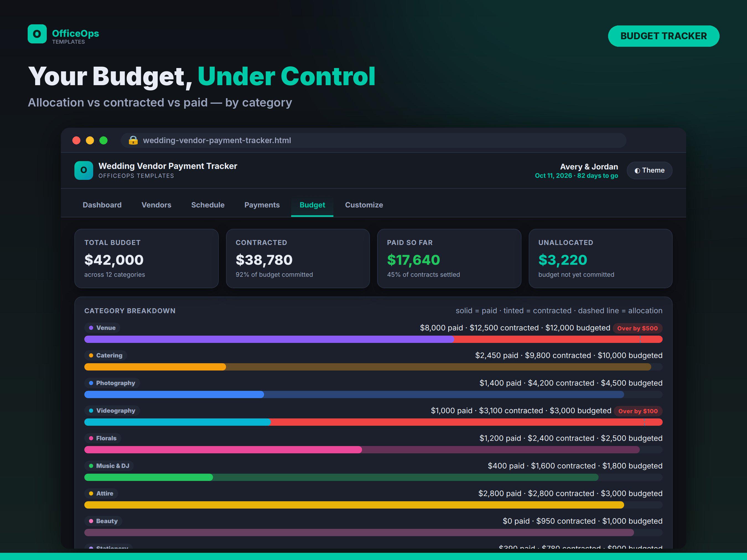Click the Venue budget progress bar
This screenshot has width=747, height=560.
click(373, 339)
